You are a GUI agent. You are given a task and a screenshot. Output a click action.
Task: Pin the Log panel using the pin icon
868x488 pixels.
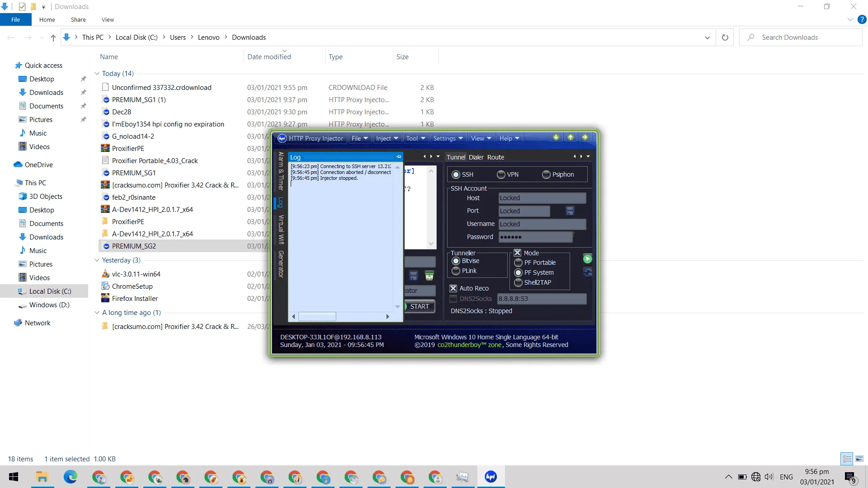click(398, 157)
